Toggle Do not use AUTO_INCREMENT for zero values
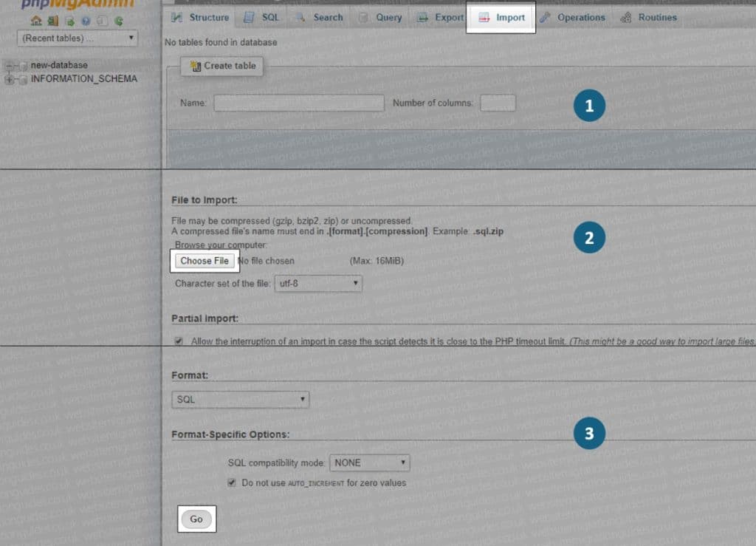Screen dimensions: 756x546 click(x=232, y=482)
